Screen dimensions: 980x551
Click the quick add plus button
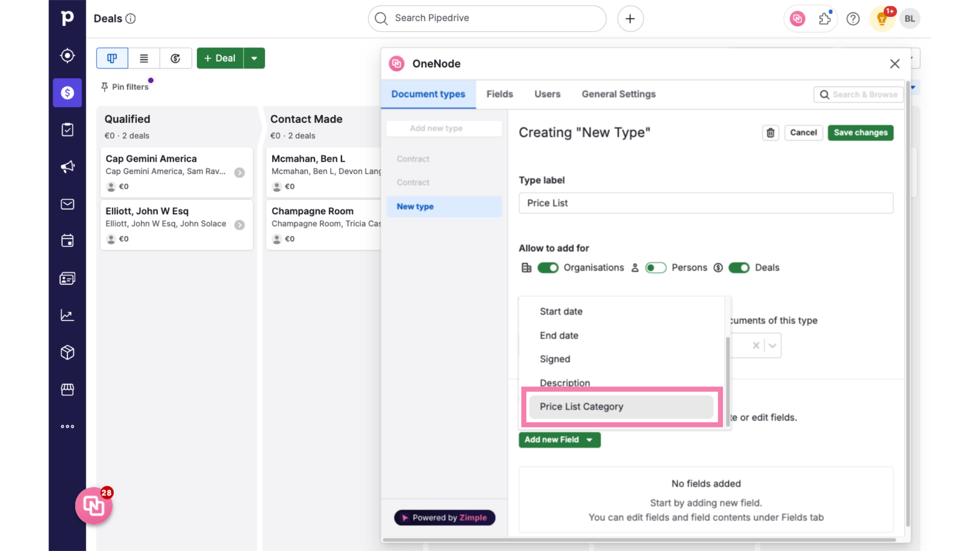click(x=630, y=19)
